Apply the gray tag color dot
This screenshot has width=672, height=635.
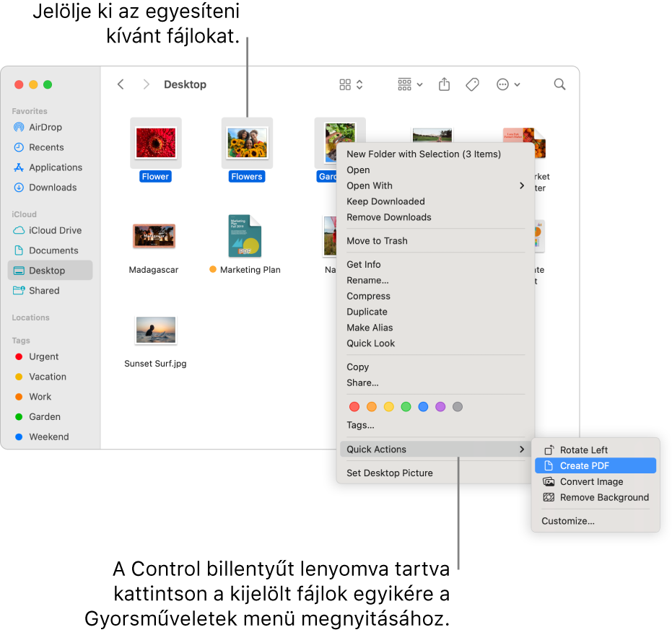tap(458, 407)
